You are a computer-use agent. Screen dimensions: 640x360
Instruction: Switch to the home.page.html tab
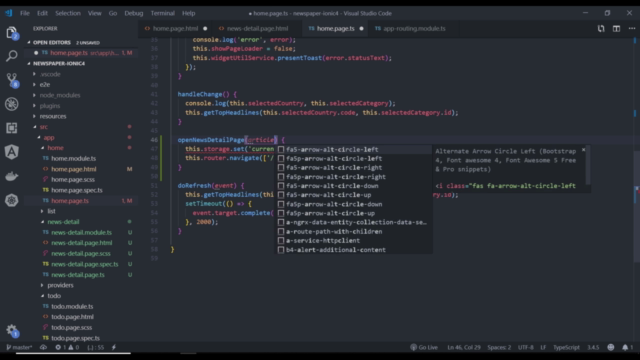tap(176, 29)
